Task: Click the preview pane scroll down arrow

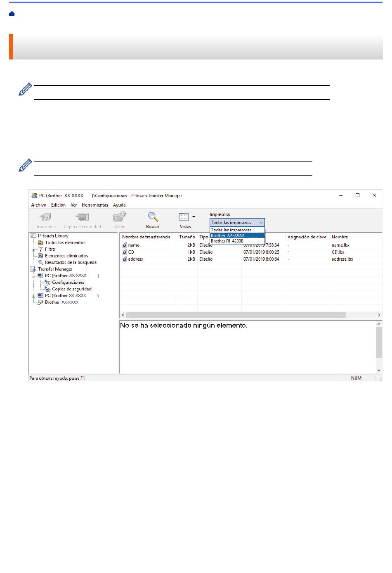Action: coord(379,371)
